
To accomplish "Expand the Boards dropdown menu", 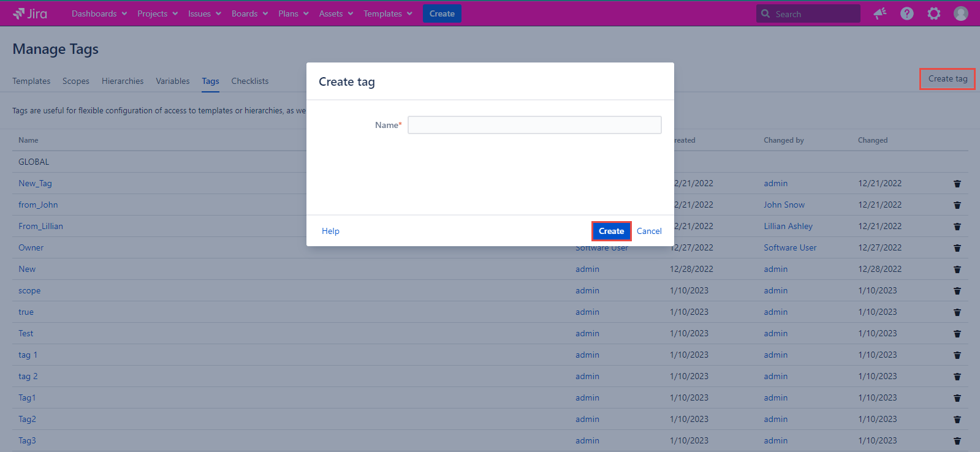I will click(249, 13).
